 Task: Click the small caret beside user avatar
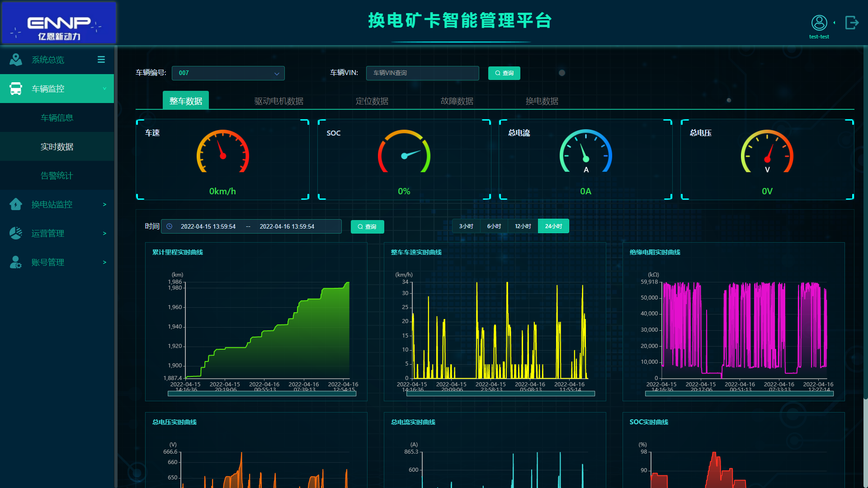pyautogui.click(x=834, y=23)
